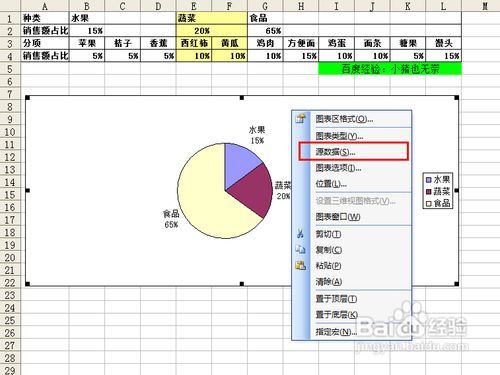Click the 食品 legend color swatch
Viewport: 500px width, 375px height.
tap(429, 203)
